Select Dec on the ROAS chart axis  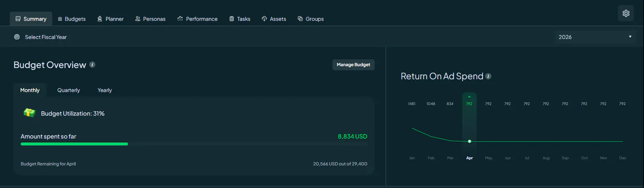pos(623,158)
